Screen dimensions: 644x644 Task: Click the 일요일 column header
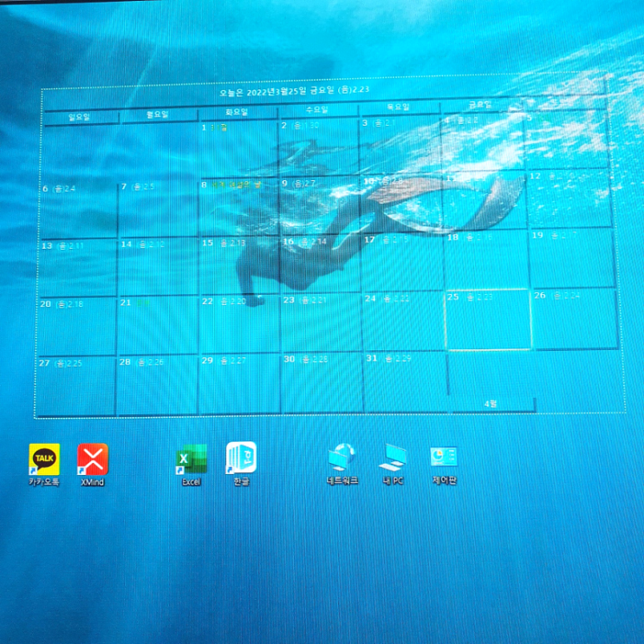(80, 118)
